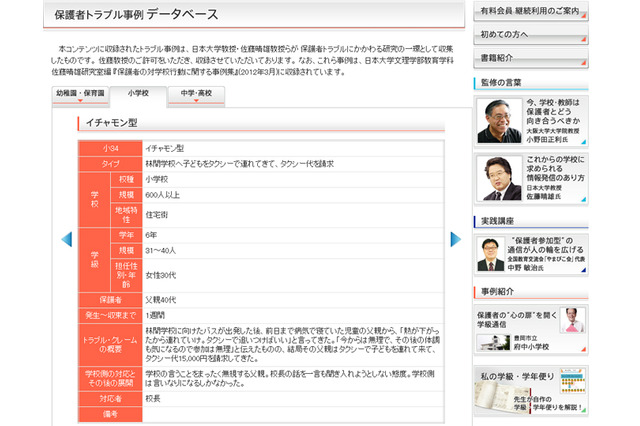640x426 pixels.
Task: Click the トラブル・クレームの概要 header cell
Action: coord(110,345)
